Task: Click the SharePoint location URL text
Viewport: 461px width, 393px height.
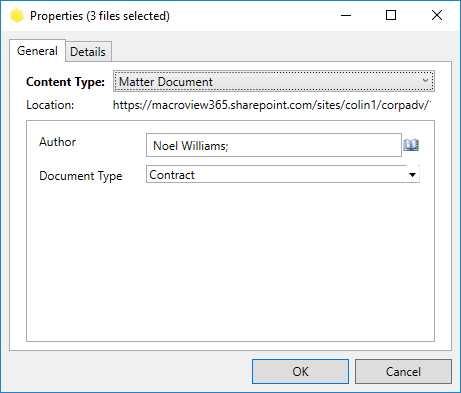Action: pos(272,105)
